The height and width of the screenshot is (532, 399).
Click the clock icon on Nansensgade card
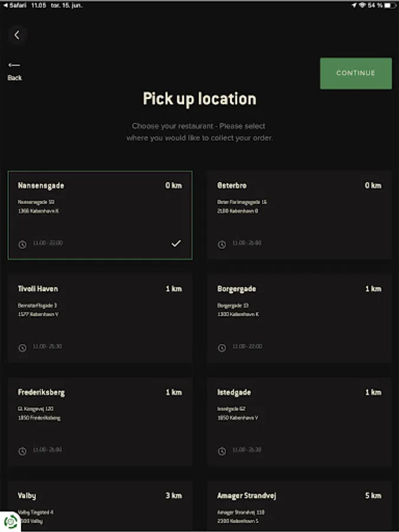pyautogui.click(x=22, y=244)
